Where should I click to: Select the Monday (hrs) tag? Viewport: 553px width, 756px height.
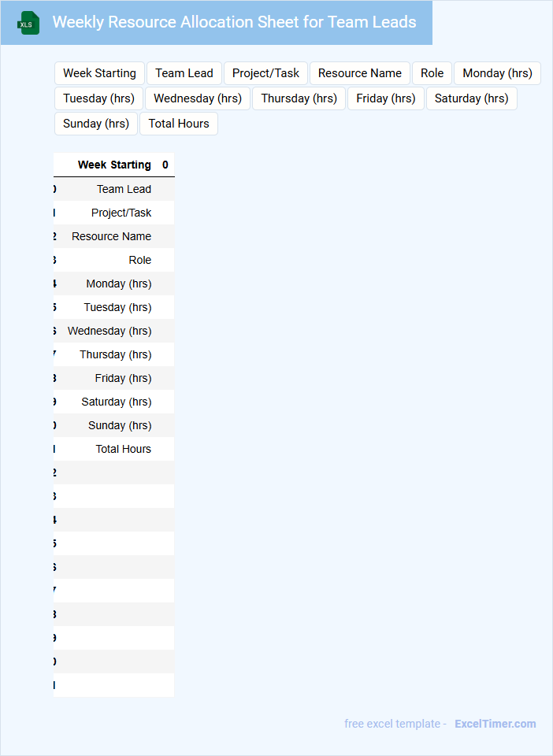pyautogui.click(x=497, y=73)
